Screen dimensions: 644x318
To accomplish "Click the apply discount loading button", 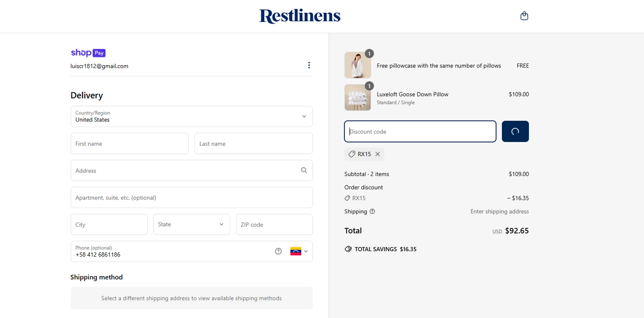I will [x=515, y=131].
